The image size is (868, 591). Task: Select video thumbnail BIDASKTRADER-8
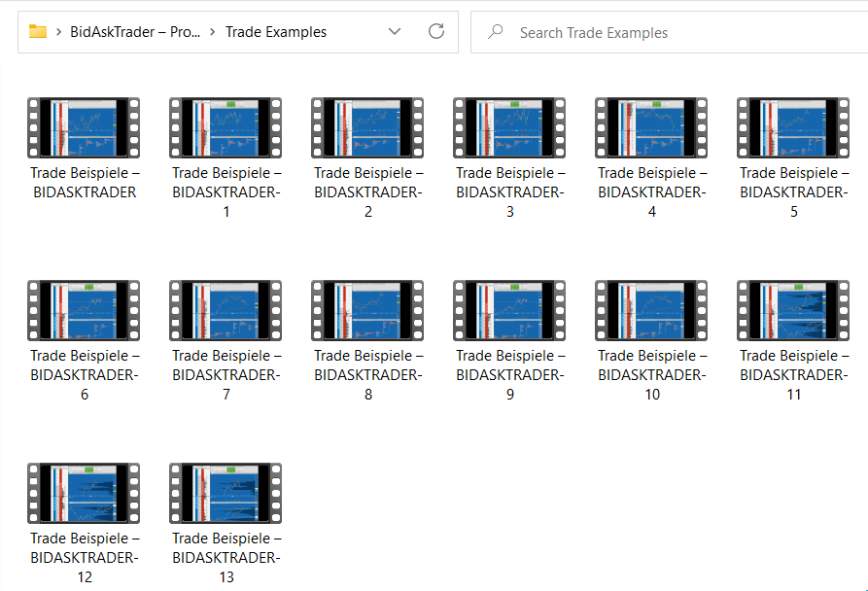click(x=367, y=310)
